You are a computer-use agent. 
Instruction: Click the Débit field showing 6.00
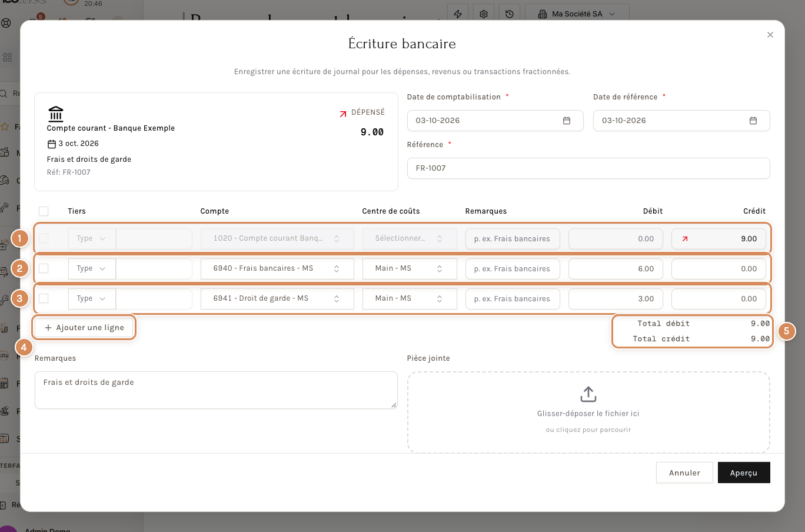(616, 269)
